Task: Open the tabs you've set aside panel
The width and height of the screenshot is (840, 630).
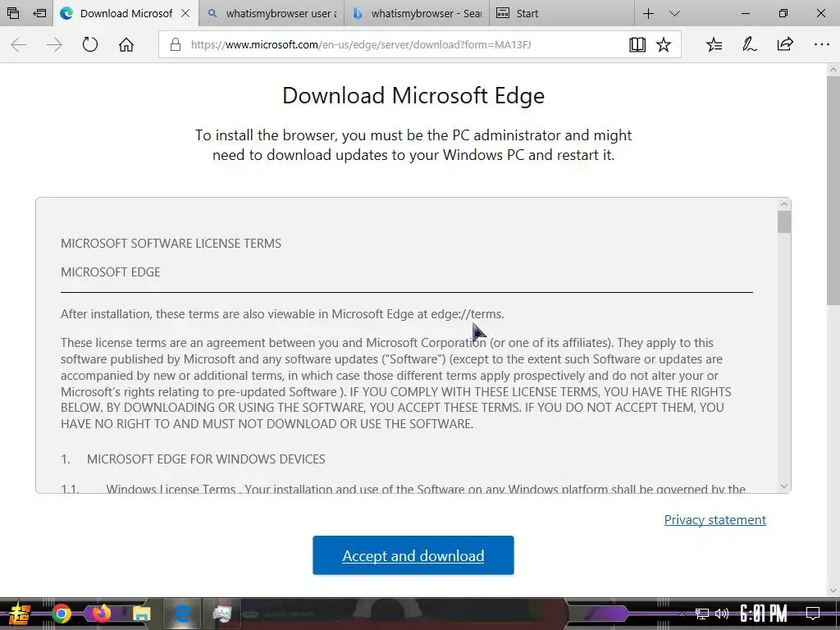Action: (13, 13)
